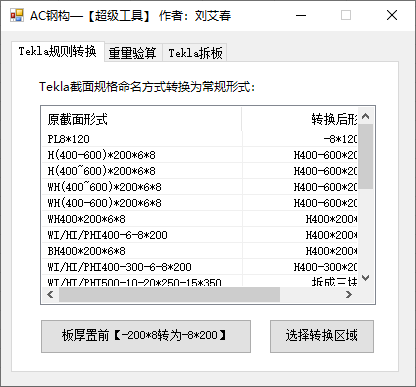
Task: Switch to the Tekla规则转换 tab
Action: click(58, 52)
